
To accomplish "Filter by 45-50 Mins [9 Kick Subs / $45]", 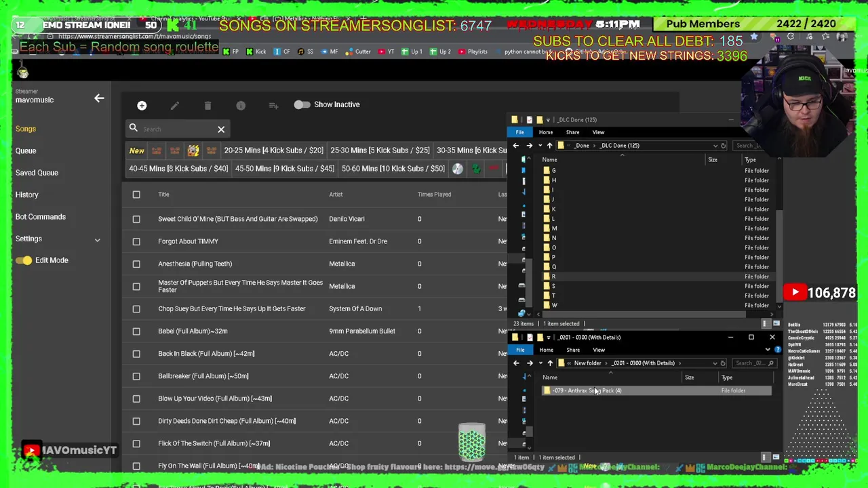I will pos(285,169).
